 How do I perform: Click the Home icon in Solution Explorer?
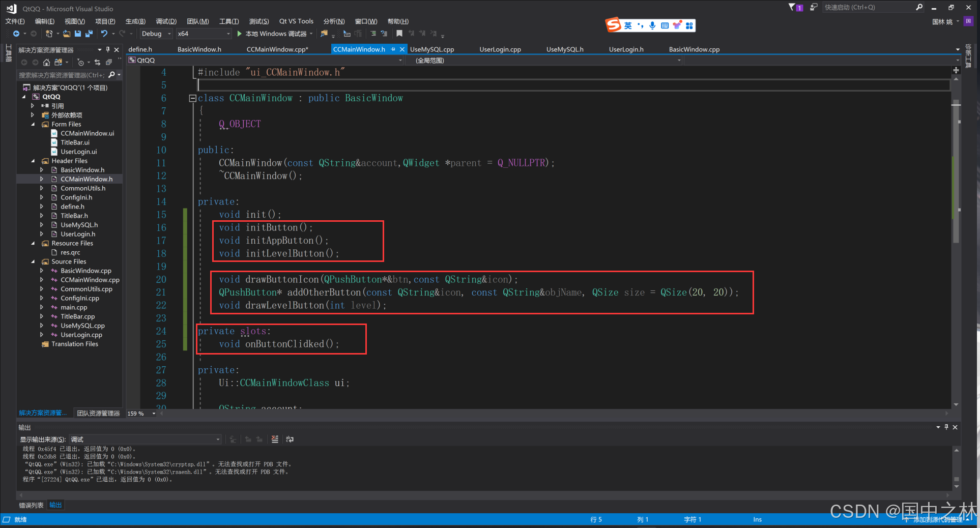click(46, 62)
